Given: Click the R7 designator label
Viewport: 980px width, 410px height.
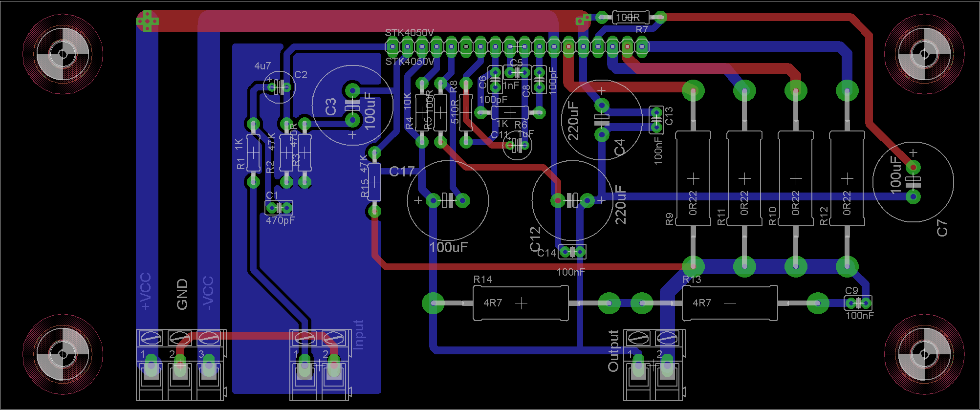Looking at the screenshot, I should pos(642,30).
